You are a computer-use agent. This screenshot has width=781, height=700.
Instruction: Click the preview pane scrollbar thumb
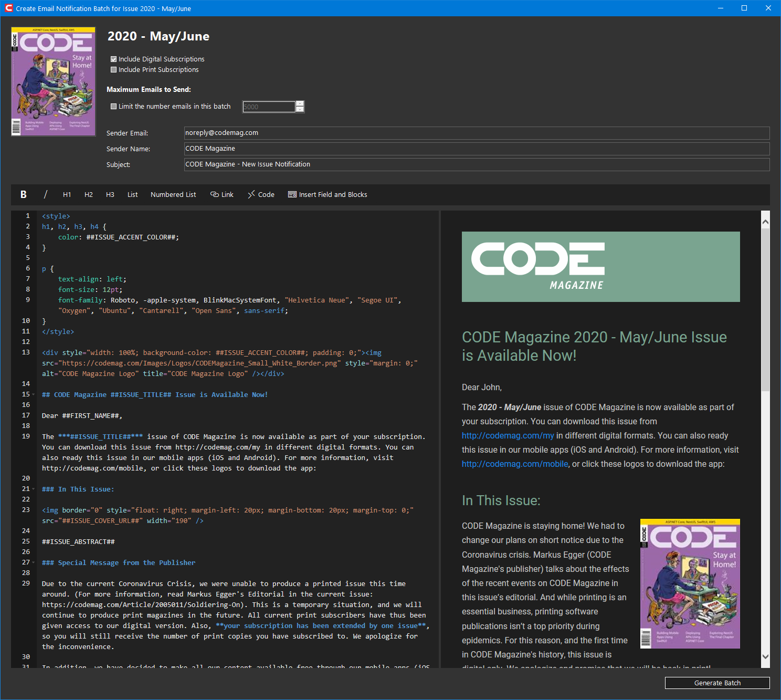pyautogui.click(x=765, y=310)
